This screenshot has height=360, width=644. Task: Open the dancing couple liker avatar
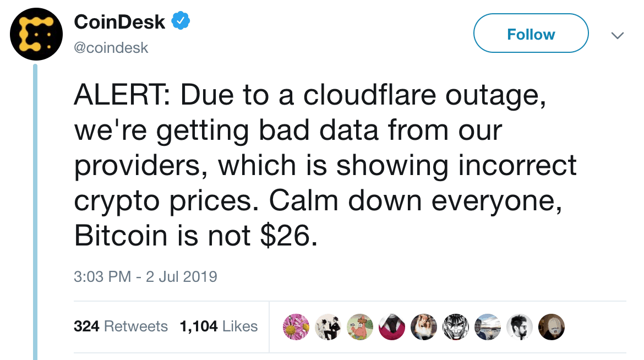coord(328,327)
